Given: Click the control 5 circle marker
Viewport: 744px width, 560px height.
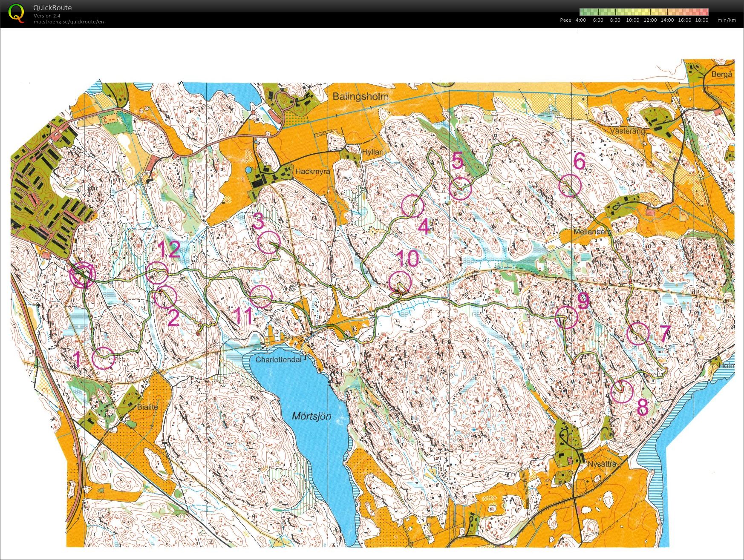Looking at the screenshot, I should [461, 189].
